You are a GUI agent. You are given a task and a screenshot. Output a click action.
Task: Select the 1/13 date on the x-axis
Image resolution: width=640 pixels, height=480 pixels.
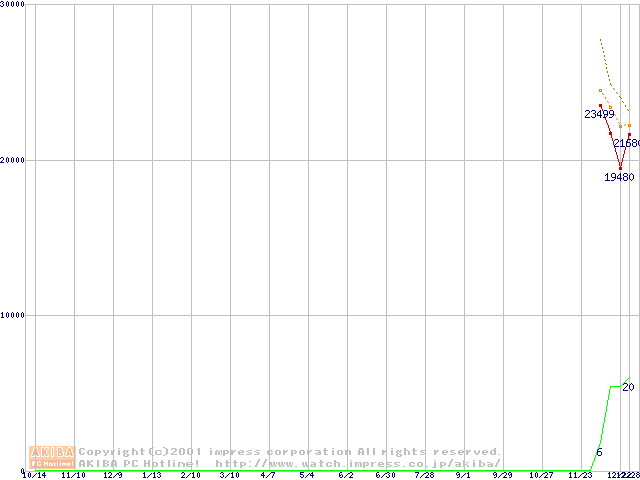click(x=152, y=475)
